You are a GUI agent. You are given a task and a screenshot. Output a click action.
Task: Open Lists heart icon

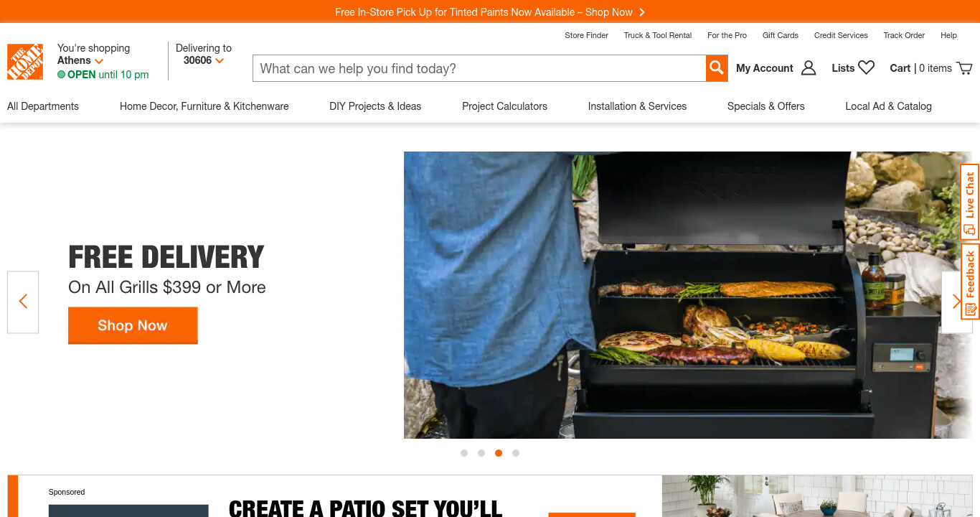point(867,67)
